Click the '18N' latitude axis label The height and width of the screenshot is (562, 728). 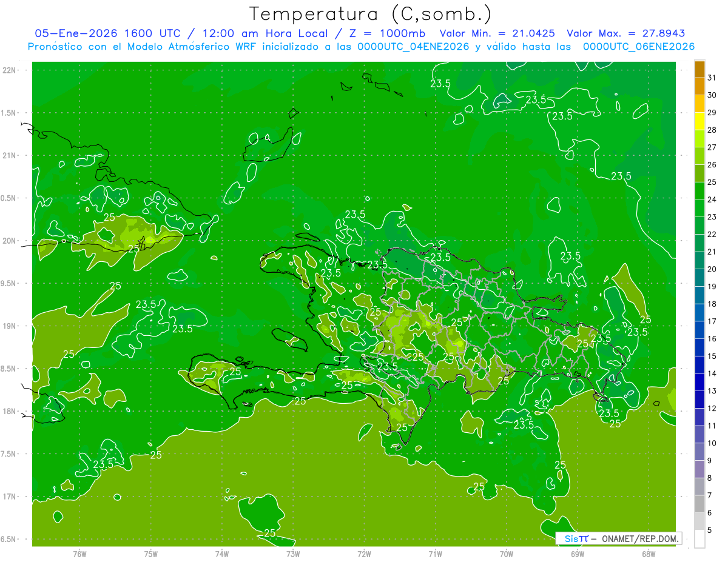click(10, 411)
